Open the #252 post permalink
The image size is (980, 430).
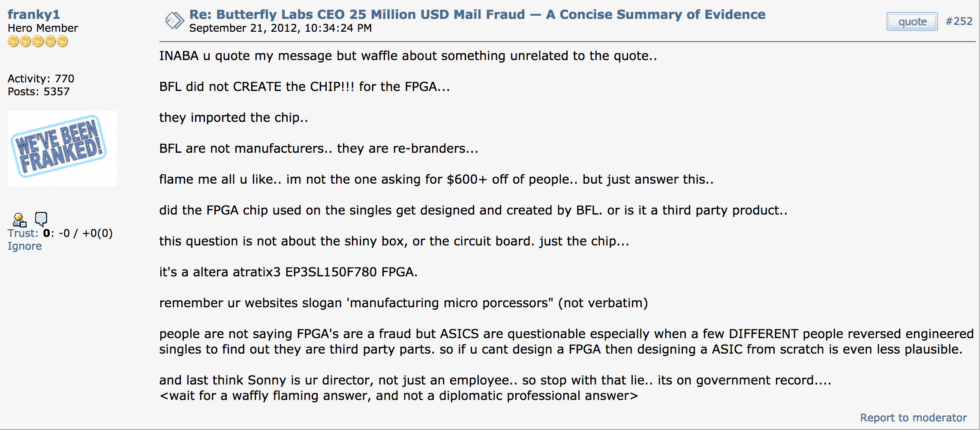[959, 21]
